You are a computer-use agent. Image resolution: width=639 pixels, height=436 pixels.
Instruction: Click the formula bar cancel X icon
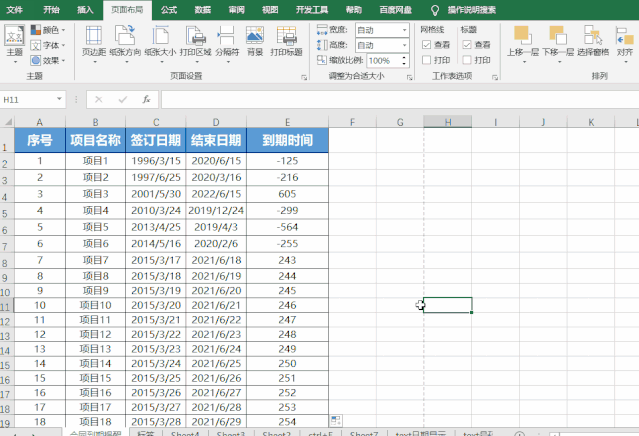(99, 99)
